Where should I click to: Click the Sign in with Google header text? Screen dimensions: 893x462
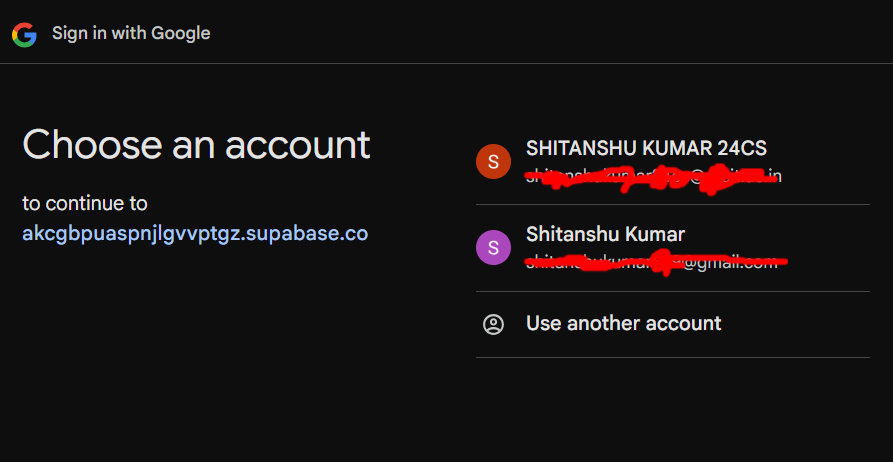131,33
